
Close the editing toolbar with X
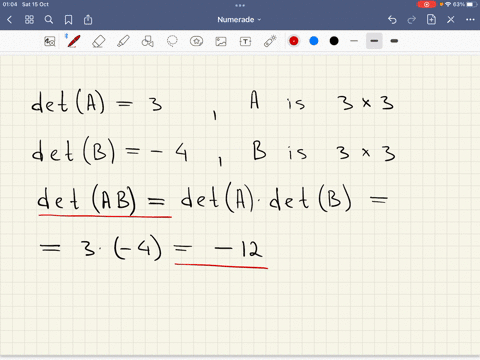(451, 20)
